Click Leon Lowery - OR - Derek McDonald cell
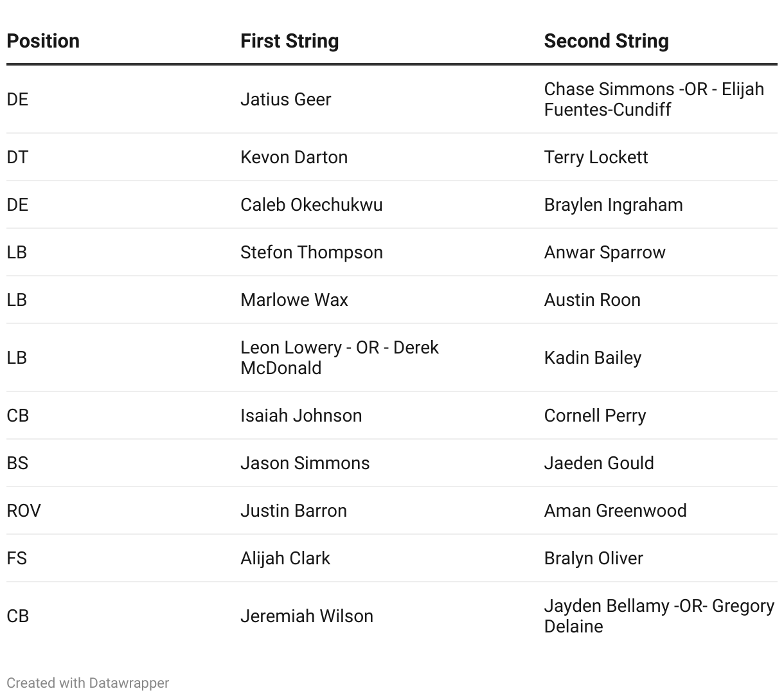784x698 pixels. 339,357
